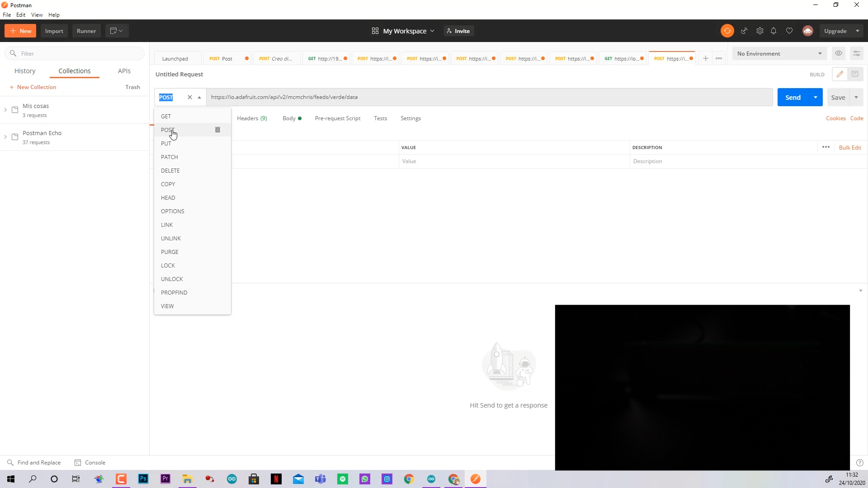
Task: Delete POST method with trash icon
Action: (217, 130)
